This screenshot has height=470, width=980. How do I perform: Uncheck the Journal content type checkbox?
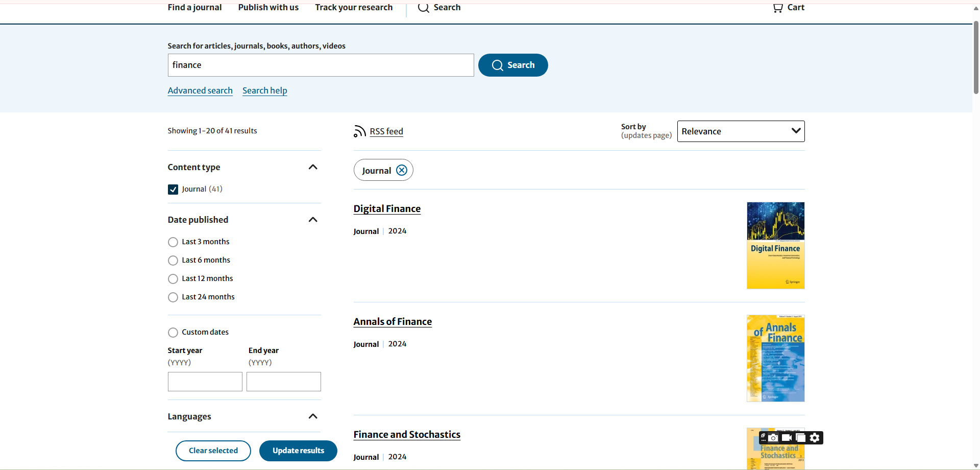(x=173, y=190)
